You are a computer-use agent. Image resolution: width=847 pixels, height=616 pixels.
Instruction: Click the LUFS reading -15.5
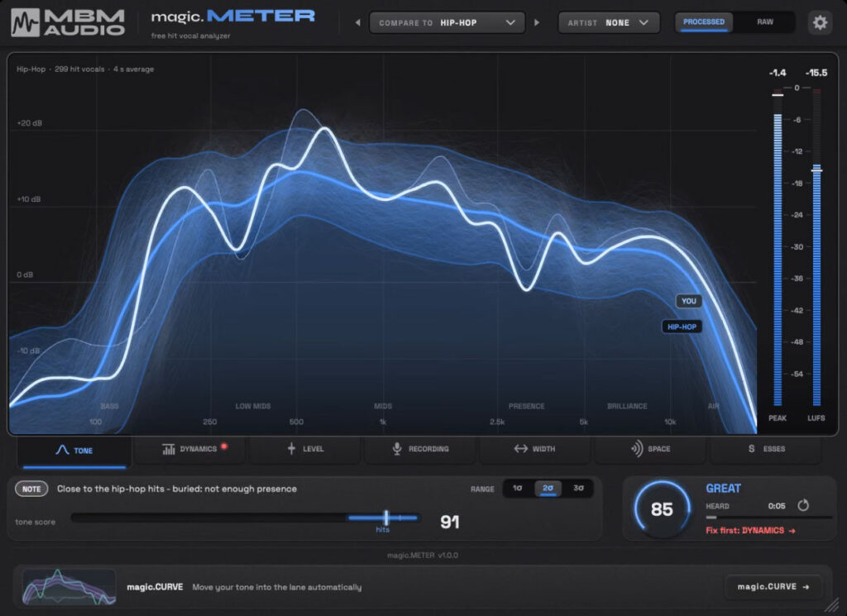point(816,73)
